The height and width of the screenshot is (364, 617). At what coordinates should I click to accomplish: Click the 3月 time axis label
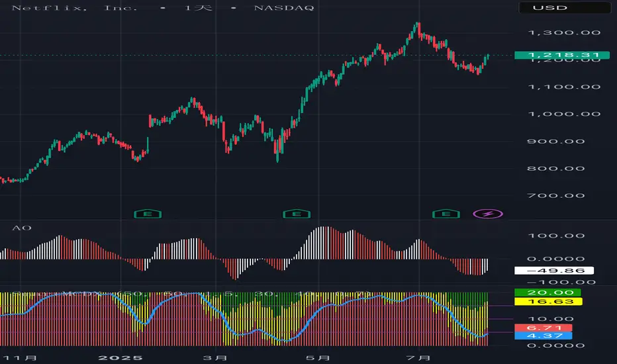point(215,357)
